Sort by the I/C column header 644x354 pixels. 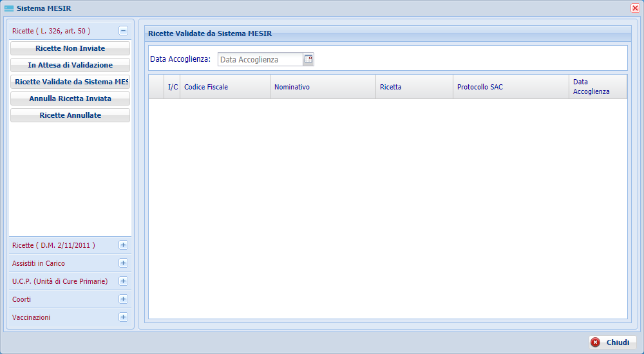point(172,87)
